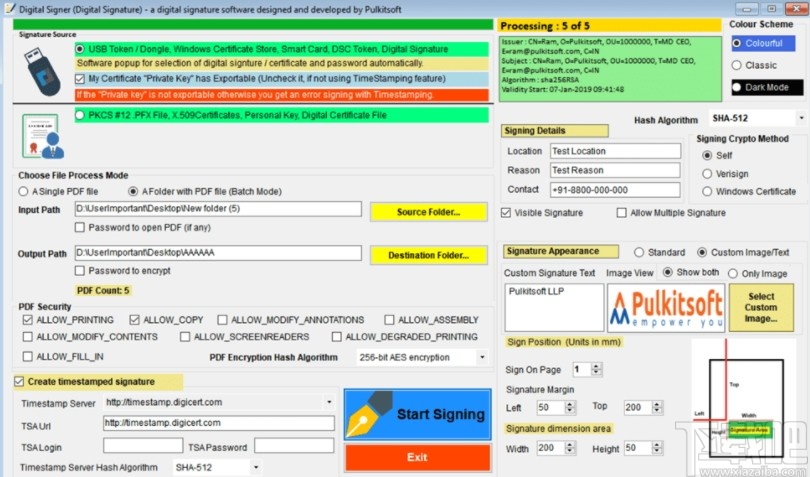Switch to Dark Mode colour scheme
This screenshot has height=477, width=810.
pos(737,87)
